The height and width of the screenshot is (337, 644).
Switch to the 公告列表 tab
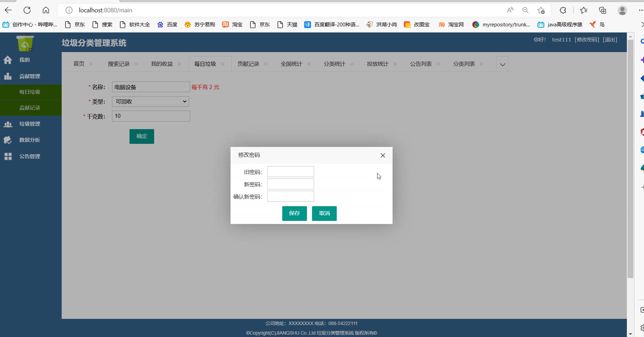(x=421, y=64)
